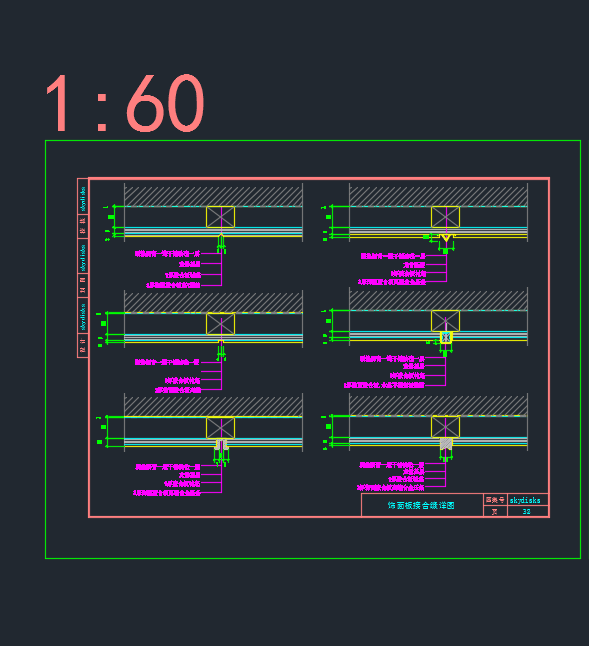
Task: Click the "页" label in title block
Action: pyautogui.click(x=494, y=512)
